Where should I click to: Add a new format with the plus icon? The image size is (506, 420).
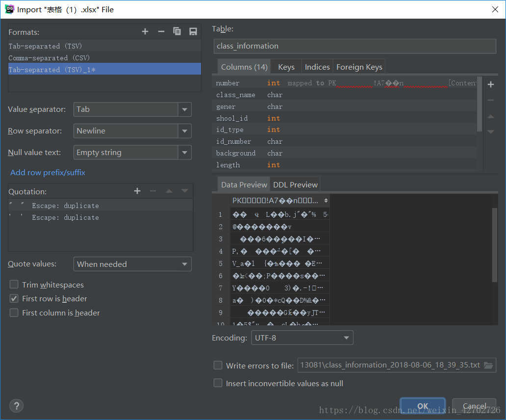pos(145,31)
